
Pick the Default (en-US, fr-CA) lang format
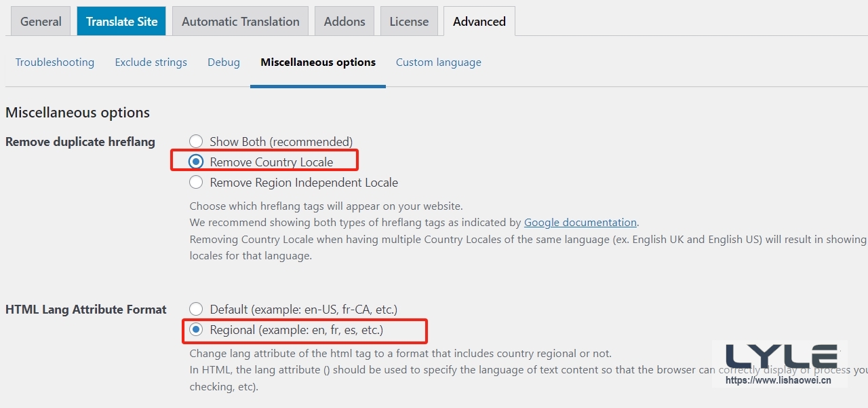pyautogui.click(x=196, y=310)
